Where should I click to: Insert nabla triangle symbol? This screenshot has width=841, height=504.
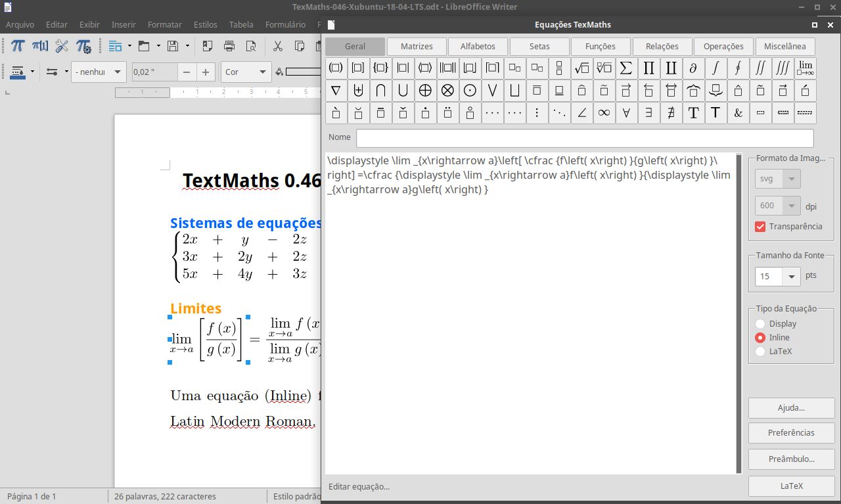(336, 90)
